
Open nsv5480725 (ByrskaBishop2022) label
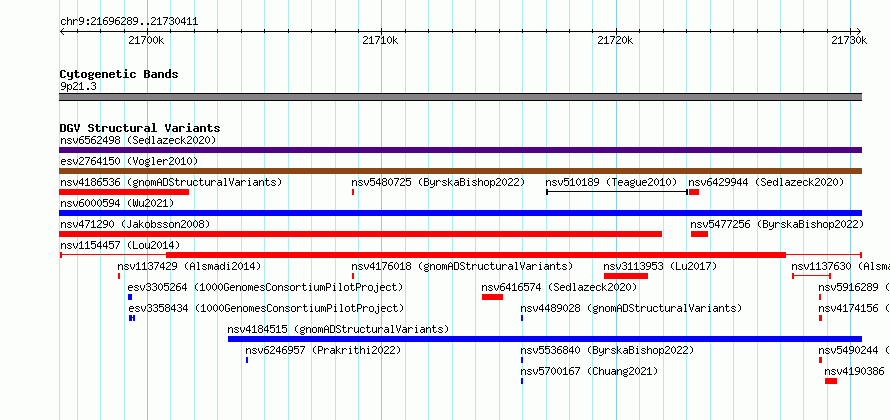coord(438,182)
